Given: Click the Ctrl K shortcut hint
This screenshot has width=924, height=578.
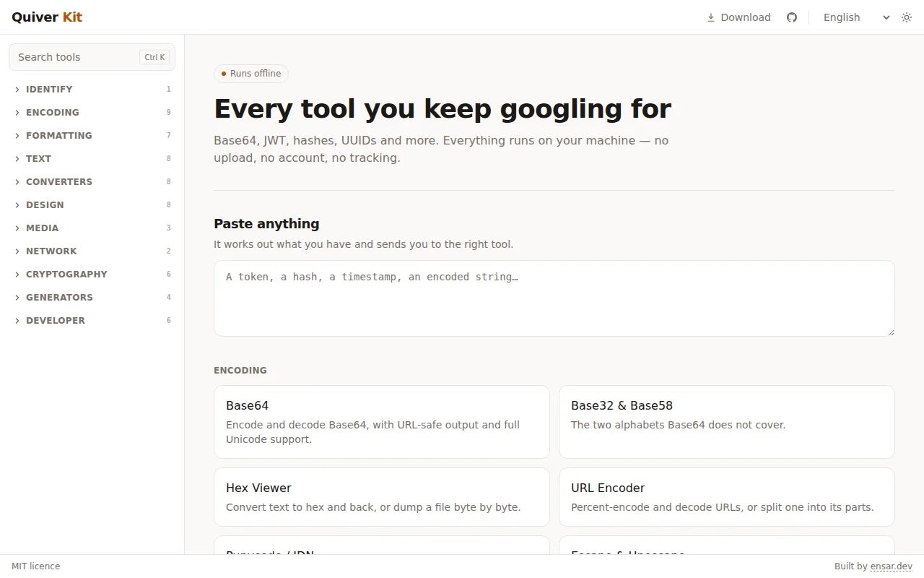Looking at the screenshot, I should (x=154, y=57).
